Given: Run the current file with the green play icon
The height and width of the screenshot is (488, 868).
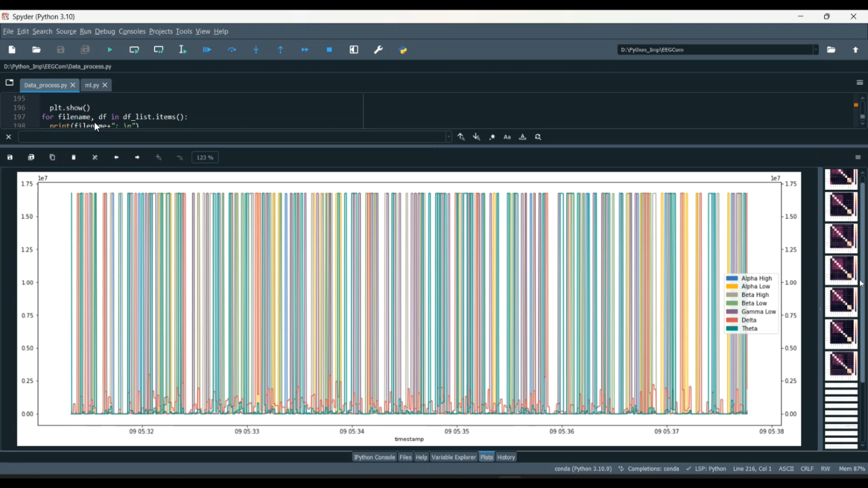Looking at the screenshot, I should 110,50.
